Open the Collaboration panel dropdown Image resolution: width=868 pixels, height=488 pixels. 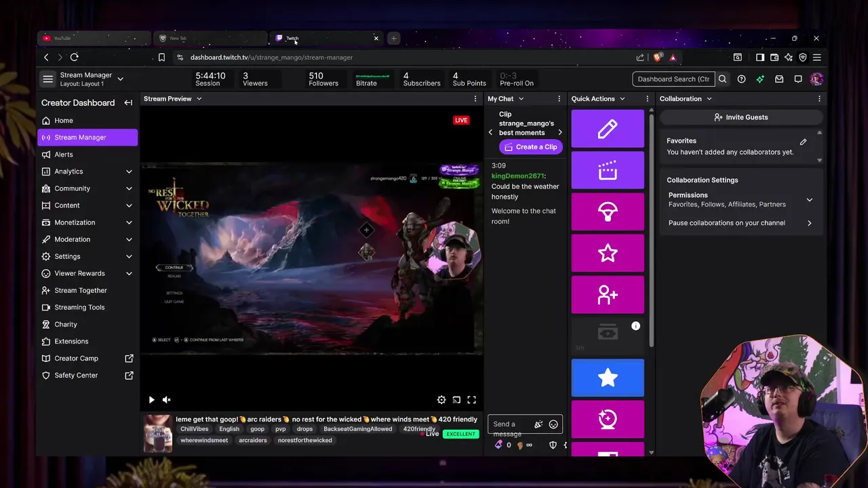(709, 99)
